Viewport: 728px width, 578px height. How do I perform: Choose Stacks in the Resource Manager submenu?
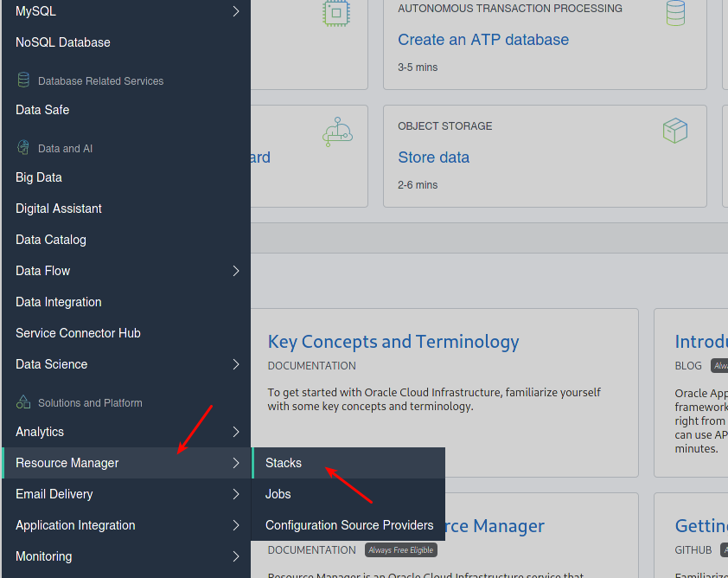coord(348,463)
